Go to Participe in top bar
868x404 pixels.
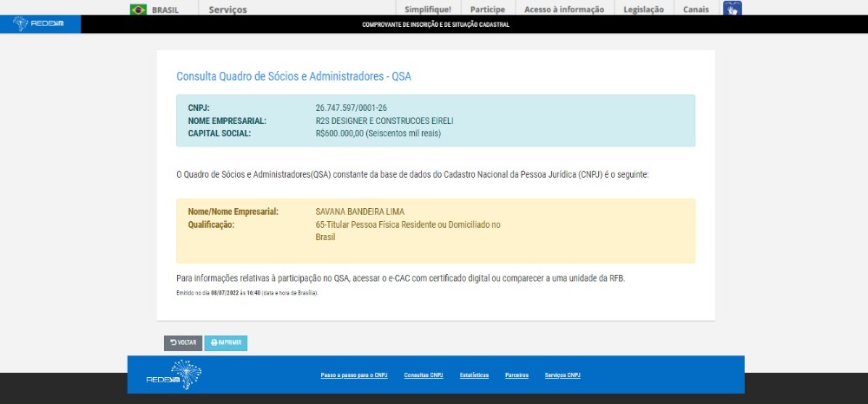[488, 10]
